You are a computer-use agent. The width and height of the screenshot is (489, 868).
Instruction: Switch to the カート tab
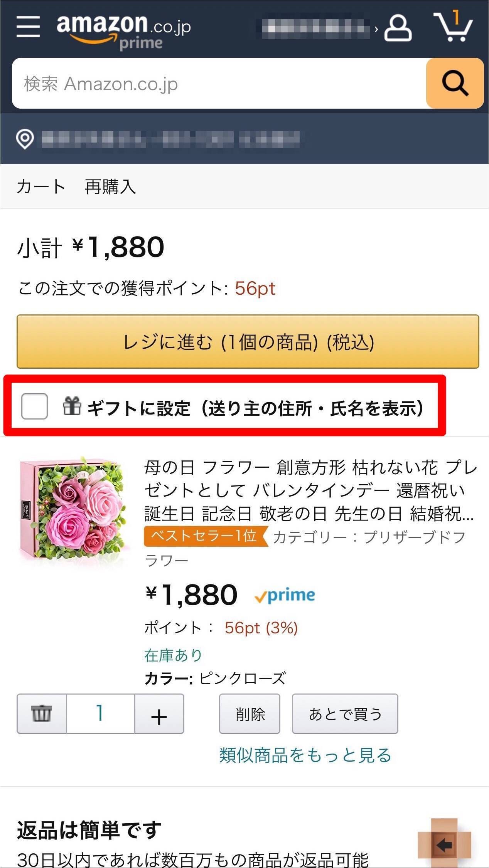[x=41, y=187]
